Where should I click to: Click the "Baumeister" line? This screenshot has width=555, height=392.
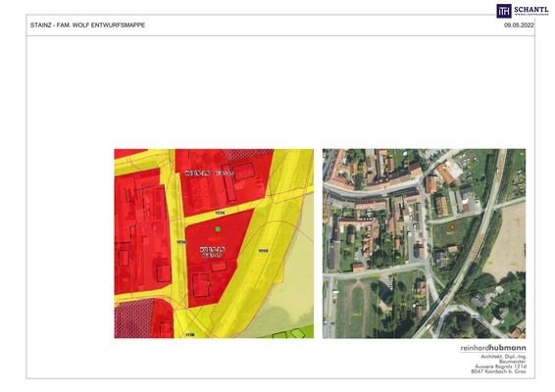click(513, 362)
